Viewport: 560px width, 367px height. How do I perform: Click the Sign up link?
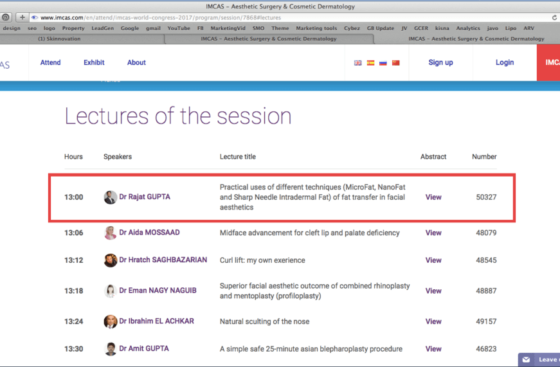(x=441, y=62)
